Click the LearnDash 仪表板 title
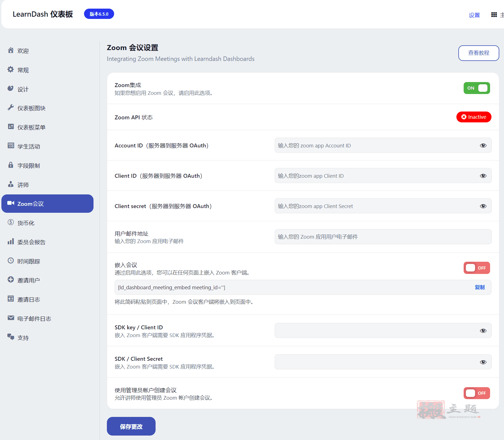 click(x=43, y=14)
